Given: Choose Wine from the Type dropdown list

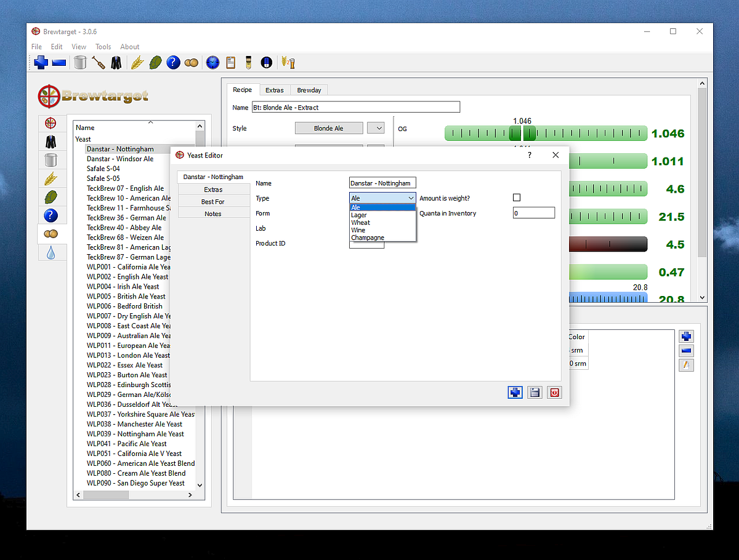Looking at the screenshot, I should point(382,230).
